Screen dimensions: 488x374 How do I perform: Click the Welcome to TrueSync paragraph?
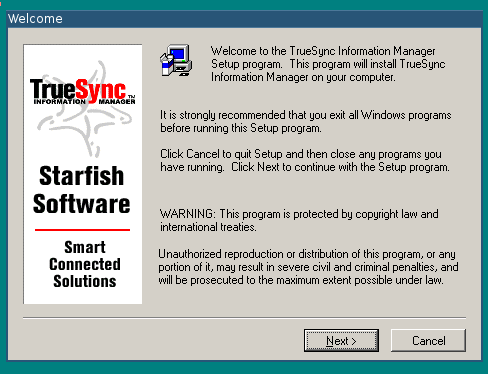click(328, 64)
